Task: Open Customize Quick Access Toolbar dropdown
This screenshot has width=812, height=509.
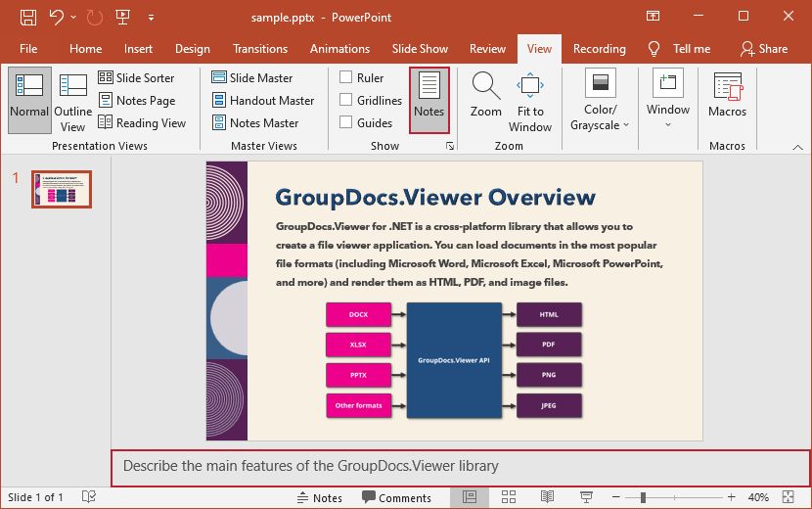Action: click(151, 18)
